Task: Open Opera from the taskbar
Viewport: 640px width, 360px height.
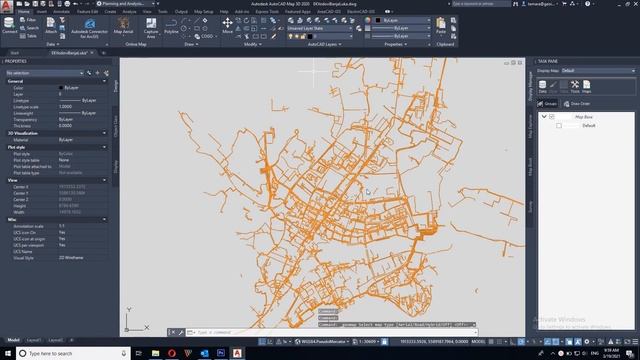Action: click(172, 353)
